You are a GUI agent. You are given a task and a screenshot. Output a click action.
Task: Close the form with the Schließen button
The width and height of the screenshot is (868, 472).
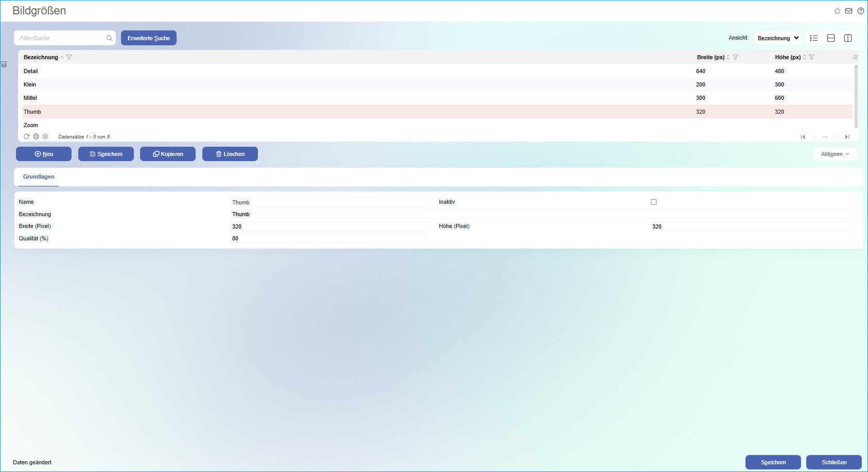click(x=834, y=462)
